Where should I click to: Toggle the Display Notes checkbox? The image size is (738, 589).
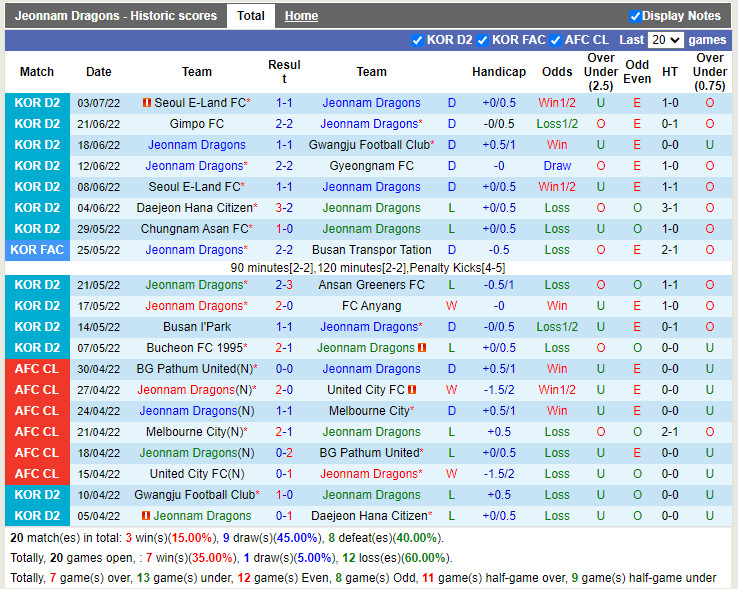635,16
